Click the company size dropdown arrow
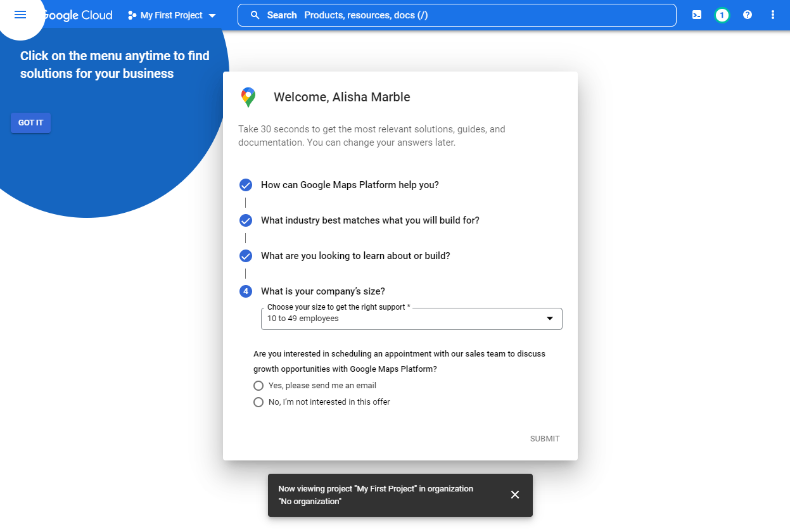790x532 pixels. (550, 319)
